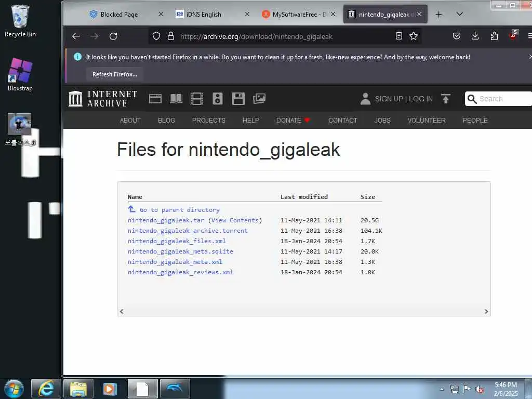532x399 pixels.
Task: Click the Internet Archive logo
Action: click(x=103, y=99)
